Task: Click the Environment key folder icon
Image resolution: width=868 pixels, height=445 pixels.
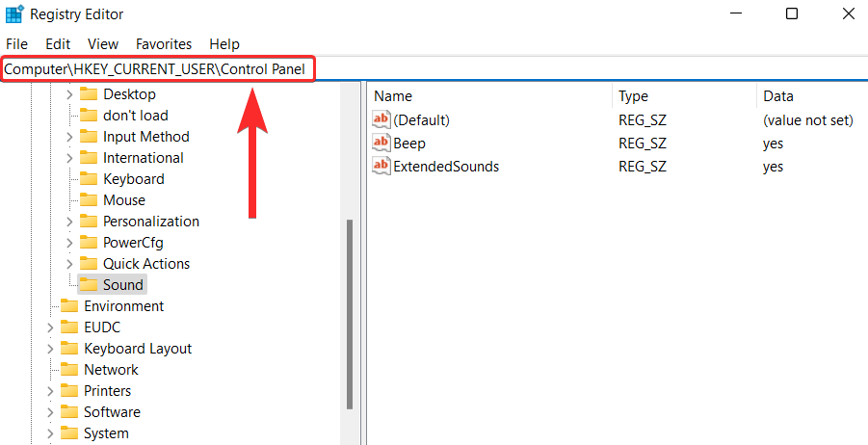Action: pyautogui.click(x=69, y=306)
